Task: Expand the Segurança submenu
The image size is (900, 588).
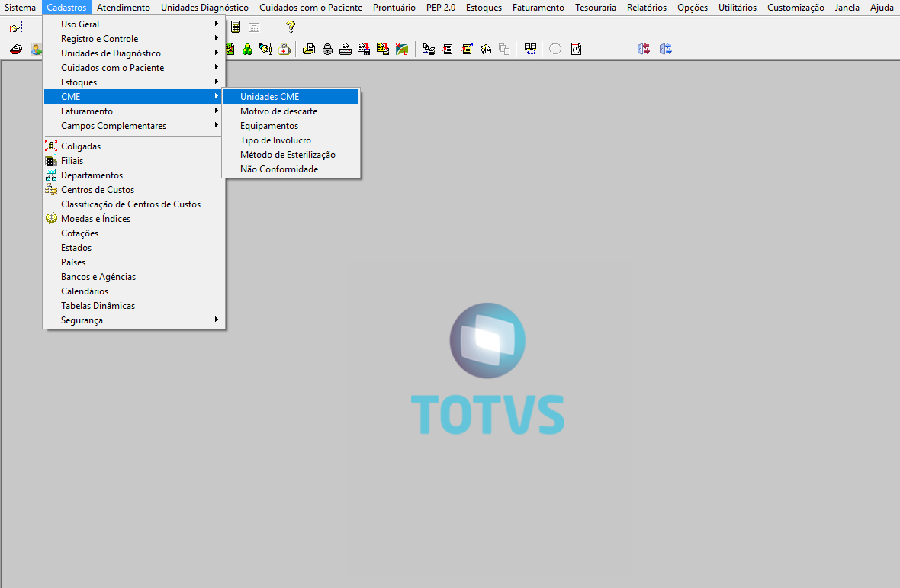Action: click(133, 320)
